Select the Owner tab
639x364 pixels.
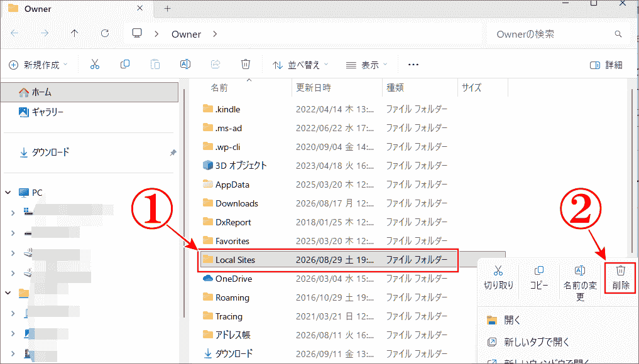76,9
